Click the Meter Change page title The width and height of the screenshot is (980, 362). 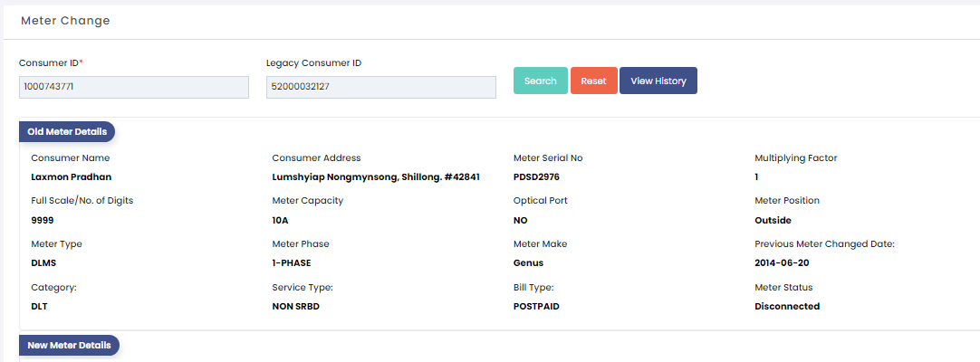[65, 21]
